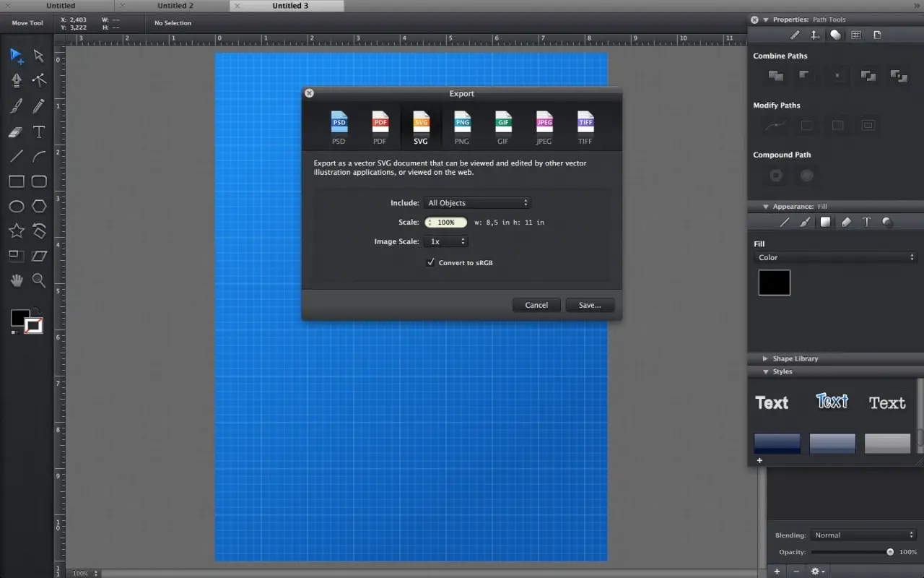Choose JPEG export format icon
924x578 pixels.
coord(544,128)
